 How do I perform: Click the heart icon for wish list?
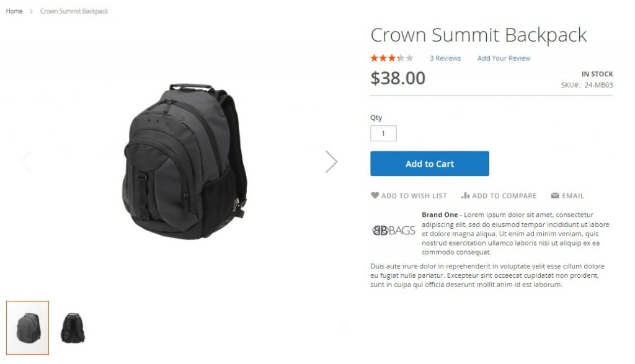pos(375,195)
